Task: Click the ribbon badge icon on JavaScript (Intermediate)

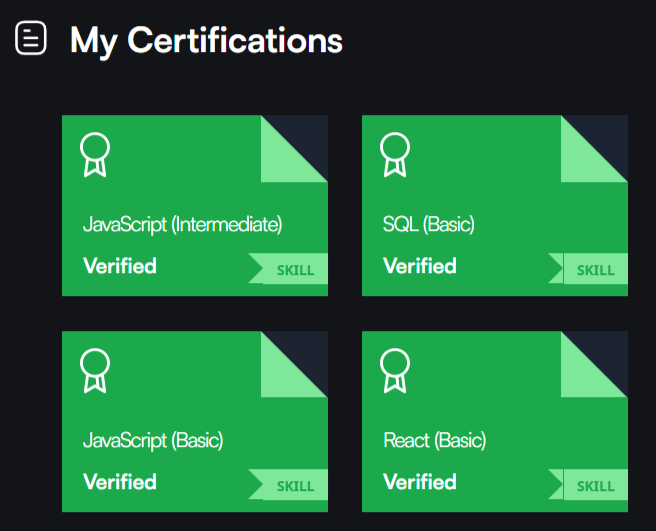Action: point(95,155)
